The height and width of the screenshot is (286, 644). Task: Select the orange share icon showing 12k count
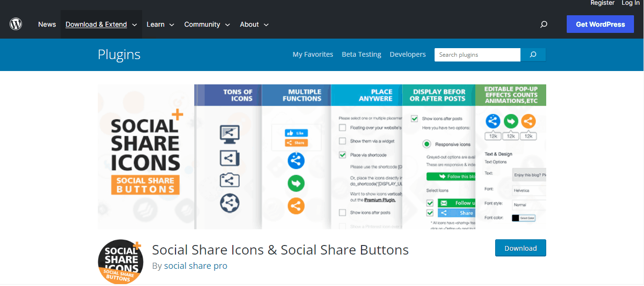(528, 121)
